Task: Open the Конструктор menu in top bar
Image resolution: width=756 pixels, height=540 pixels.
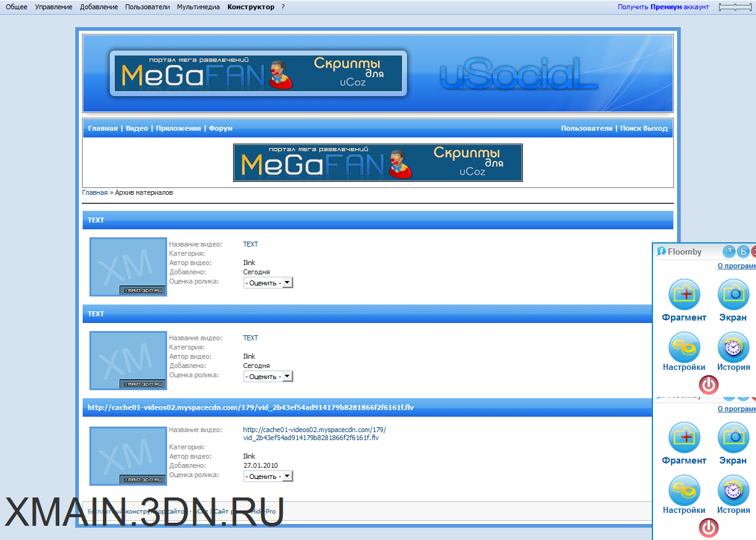Action: click(x=250, y=7)
